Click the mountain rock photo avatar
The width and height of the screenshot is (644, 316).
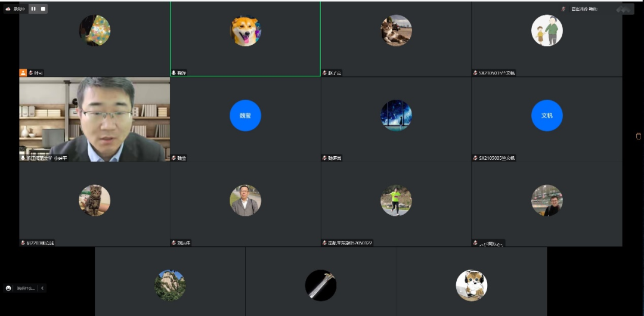pos(170,285)
